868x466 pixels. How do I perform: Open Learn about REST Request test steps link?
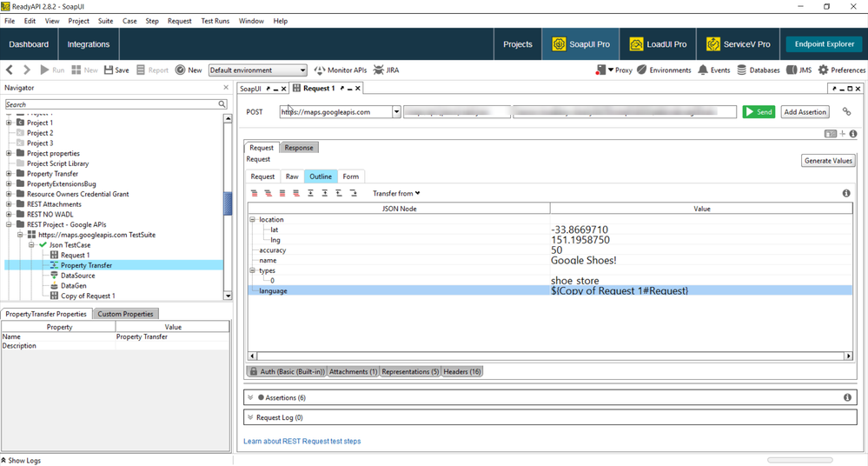pos(301,442)
